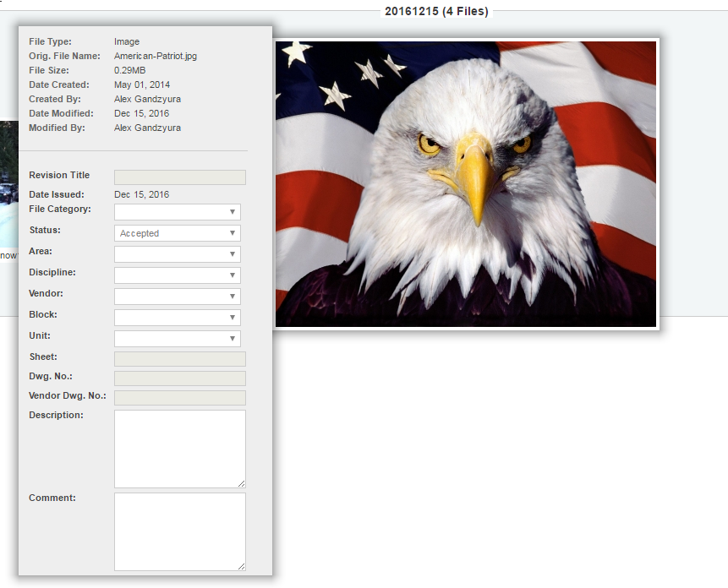Expand the Area dropdown
Screen dimensions: 728x588
click(178, 254)
